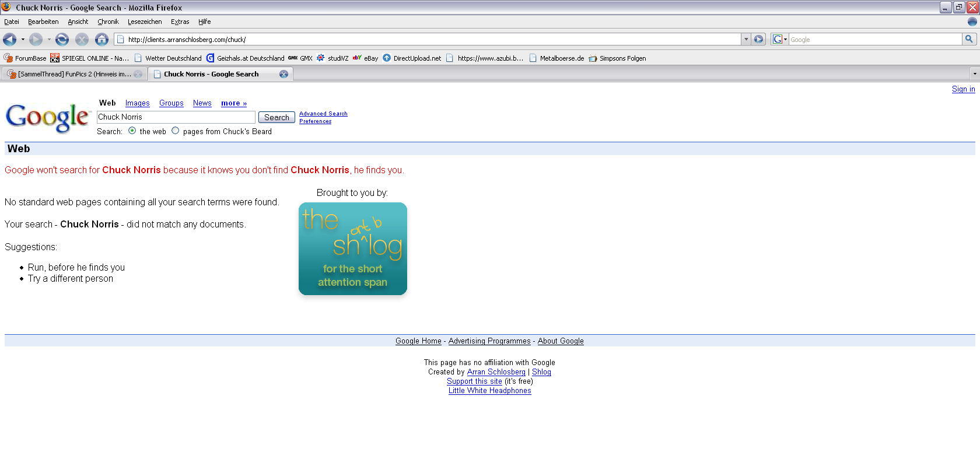
Task: Open the News link
Action: 202,103
